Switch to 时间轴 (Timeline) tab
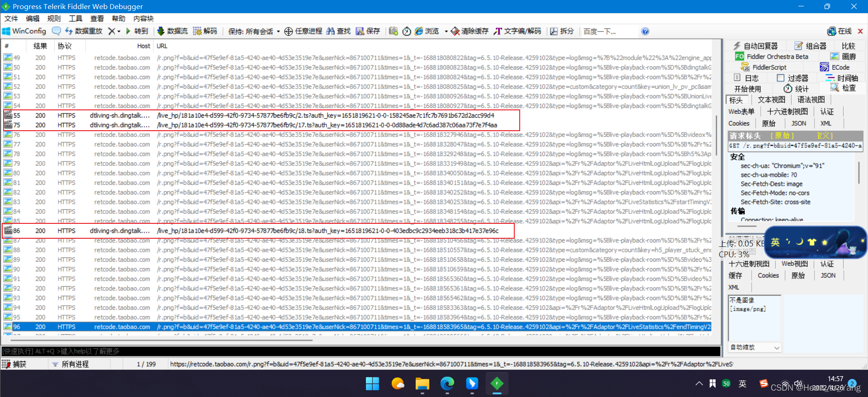868x397 pixels. (842, 78)
